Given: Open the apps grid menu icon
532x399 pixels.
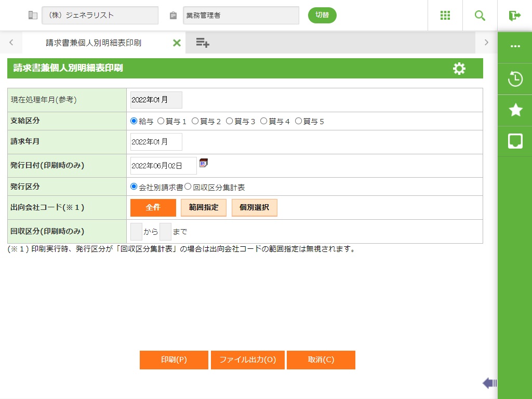Looking at the screenshot, I should (x=445, y=16).
